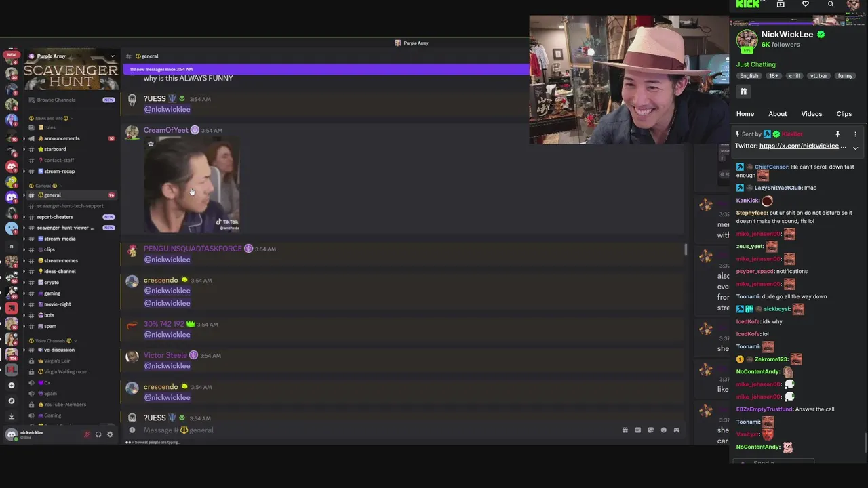Click the NEW unread indicator above server list

coord(11,54)
